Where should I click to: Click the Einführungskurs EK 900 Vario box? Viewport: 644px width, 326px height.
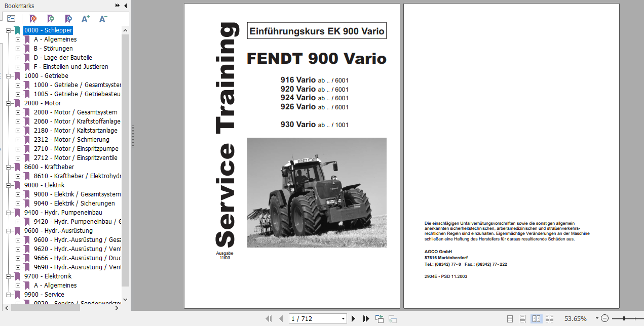pyautogui.click(x=317, y=31)
